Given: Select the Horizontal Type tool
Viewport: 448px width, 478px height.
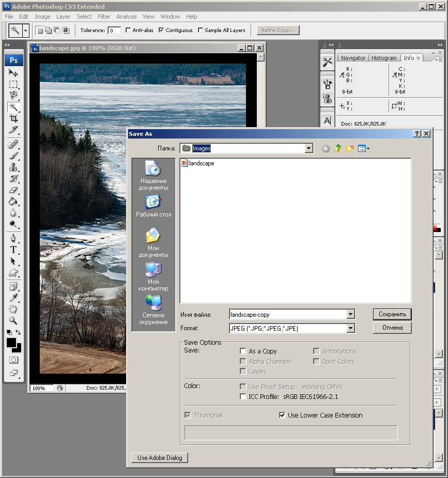Looking at the screenshot, I should click(13, 249).
